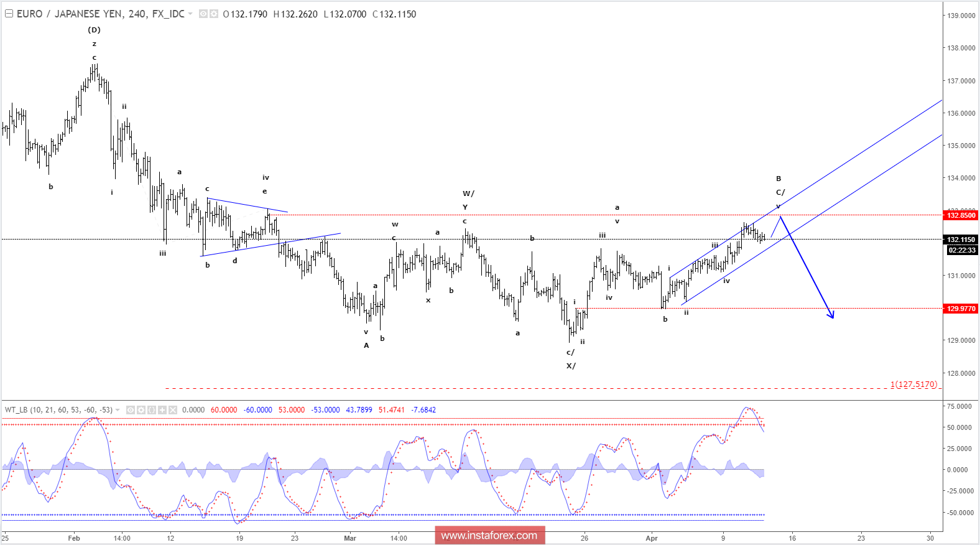Viewport: 980px width, 545px height.
Task: Click the 75.0000 indicator scale label
Action: [959, 406]
